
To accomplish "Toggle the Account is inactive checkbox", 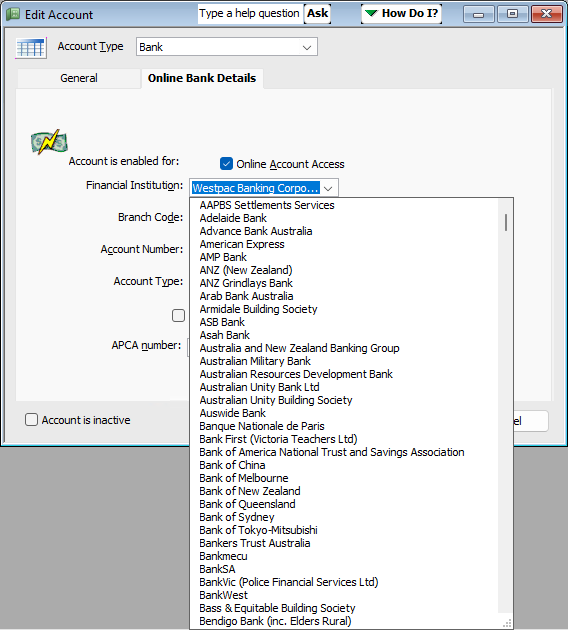I will 31,419.
